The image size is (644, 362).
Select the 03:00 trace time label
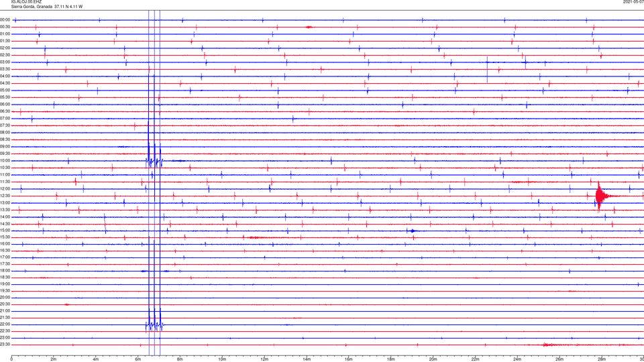[x=5, y=62]
